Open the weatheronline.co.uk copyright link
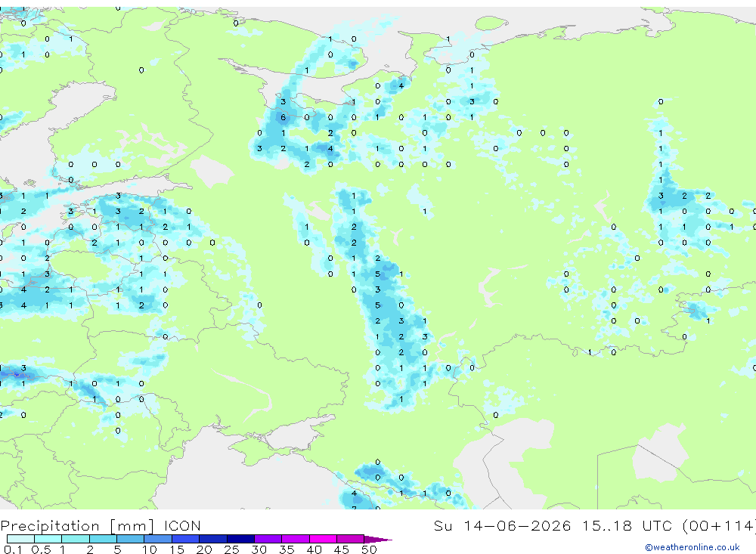The width and height of the screenshot is (756, 554). [692, 547]
